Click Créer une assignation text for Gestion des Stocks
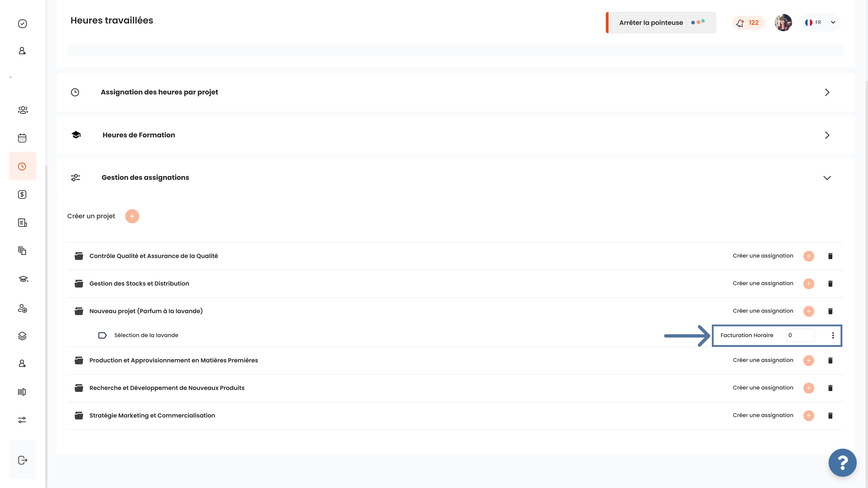 [x=763, y=283]
